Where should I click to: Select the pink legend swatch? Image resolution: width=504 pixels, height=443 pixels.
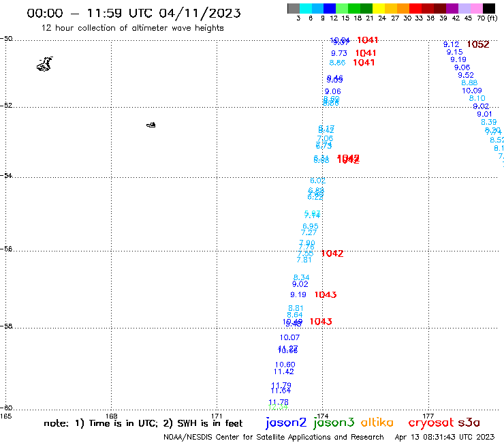pyautogui.click(x=476, y=8)
